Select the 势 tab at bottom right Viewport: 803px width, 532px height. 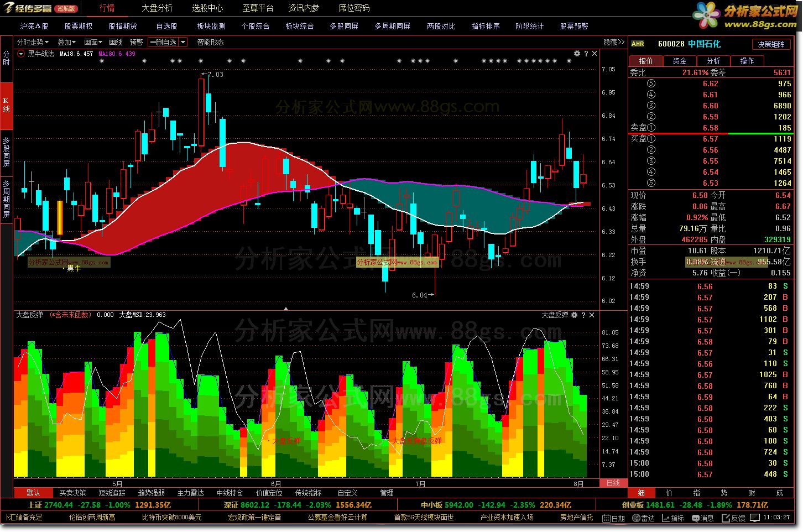click(724, 493)
